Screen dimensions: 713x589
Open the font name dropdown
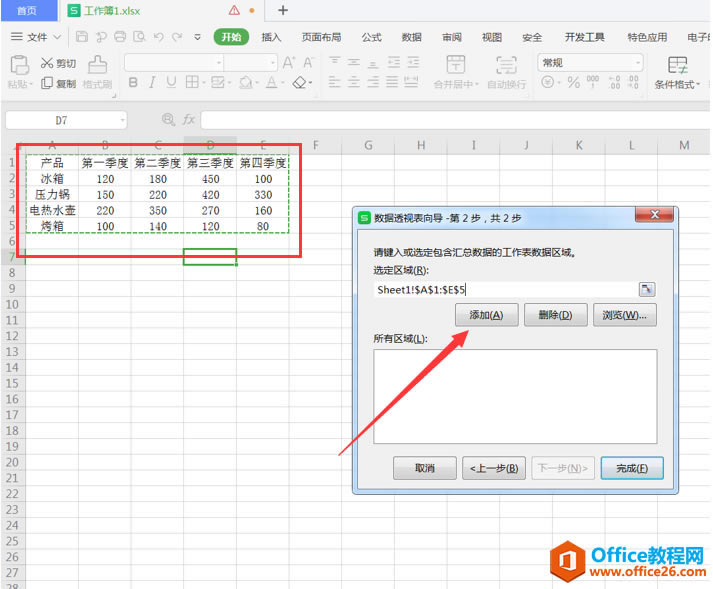tap(219, 62)
